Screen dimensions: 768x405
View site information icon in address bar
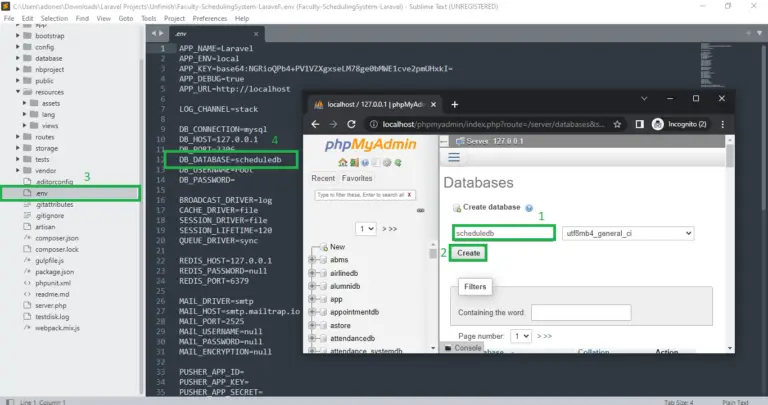point(374,124)
